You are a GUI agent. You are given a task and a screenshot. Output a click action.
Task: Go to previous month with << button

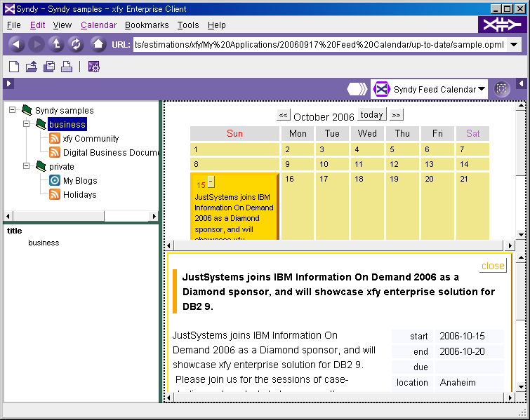click(284, 115)
